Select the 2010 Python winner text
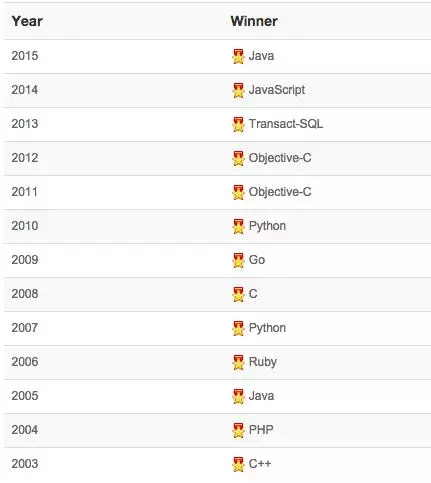431x483 pixels. click(267, 226)
